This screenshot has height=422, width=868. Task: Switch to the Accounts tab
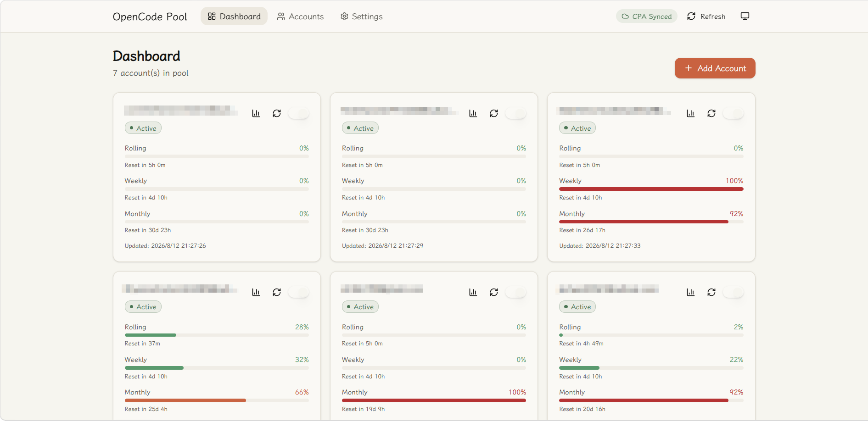(301, 17)
